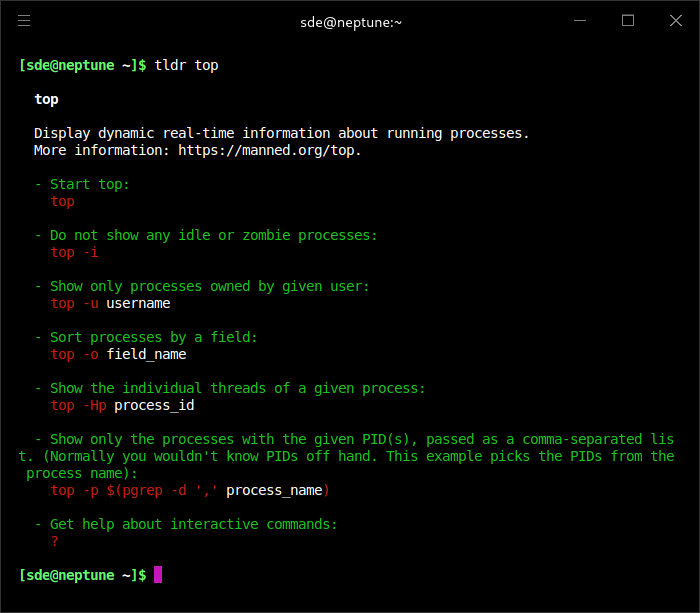Click 'Show only processes owned by given user'
Viewport: 700px width, 613px height.
(210, 286)
